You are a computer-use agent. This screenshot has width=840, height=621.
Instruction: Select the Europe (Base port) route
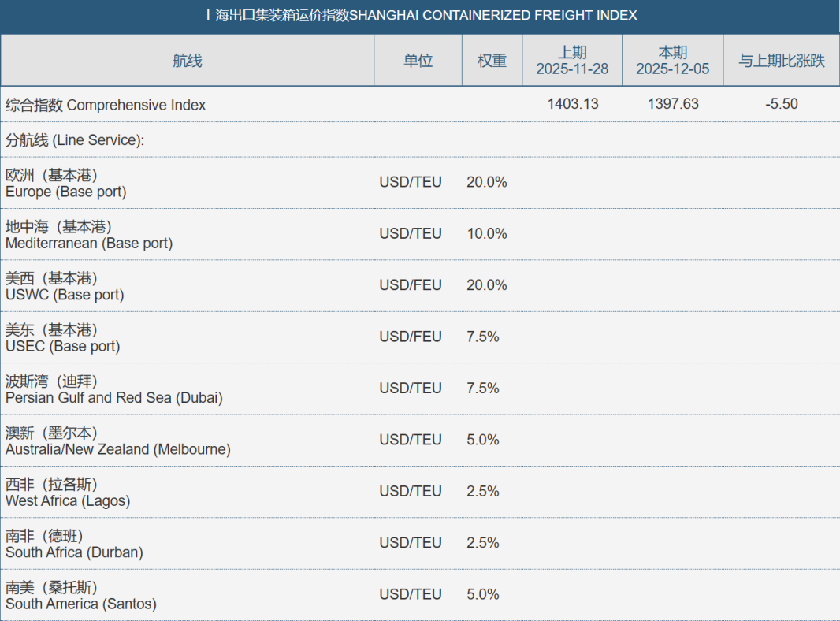point(65,183)
